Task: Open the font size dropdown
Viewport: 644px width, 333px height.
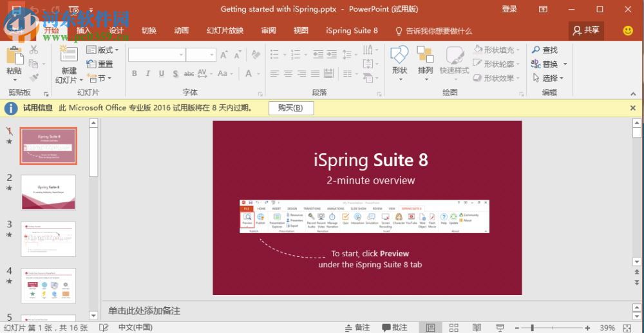Action: coord(212,55)
